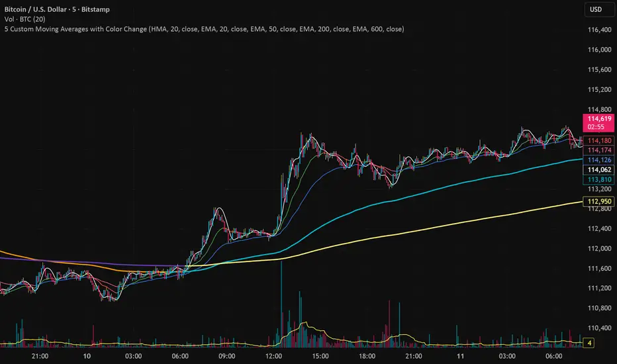Select the 114,180 moving average price label
This screenshot has height=364, width=617.
598,140
